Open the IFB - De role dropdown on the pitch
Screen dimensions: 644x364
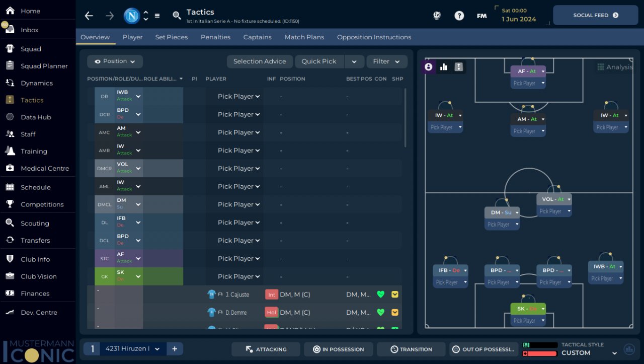[465, 270]
